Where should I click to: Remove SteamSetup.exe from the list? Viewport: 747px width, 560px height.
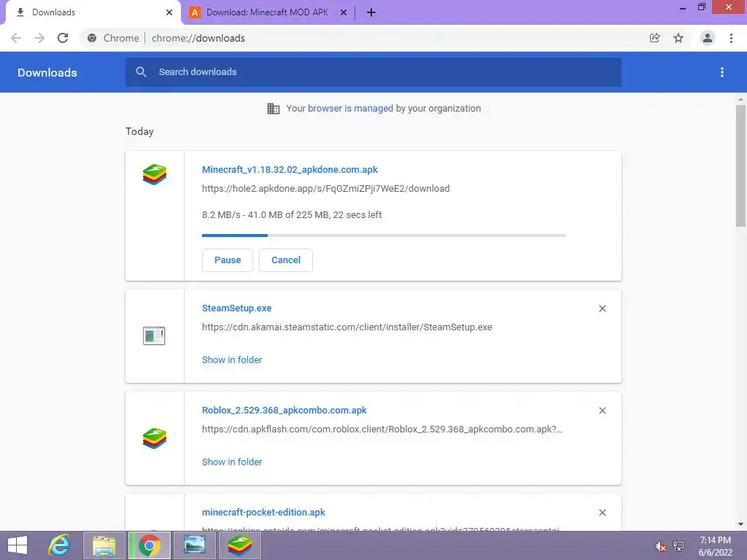click(603, 308)
